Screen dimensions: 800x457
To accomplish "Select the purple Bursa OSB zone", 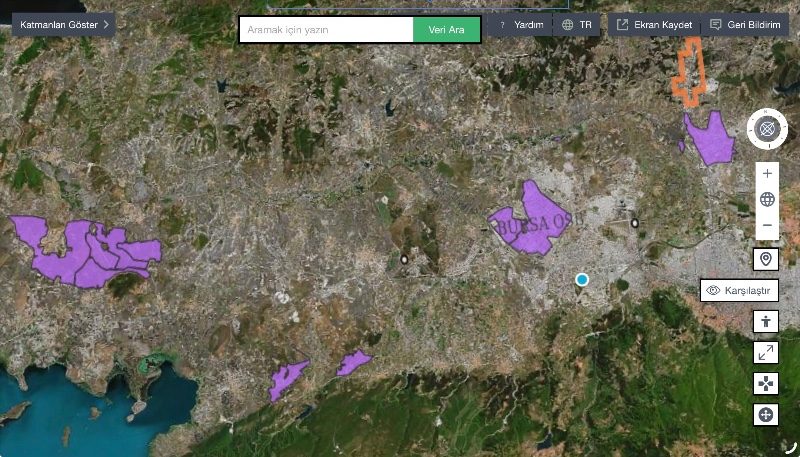I will coord(531,220).
